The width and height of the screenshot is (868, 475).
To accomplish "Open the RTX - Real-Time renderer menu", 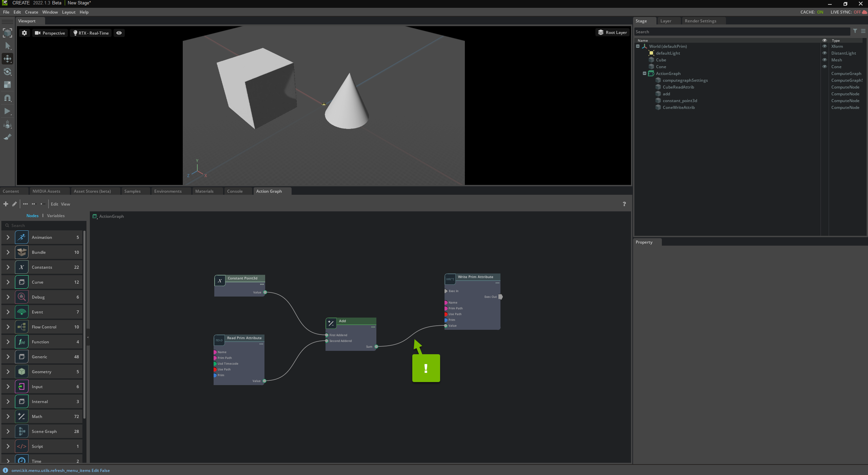I will [x=91, y=33].
